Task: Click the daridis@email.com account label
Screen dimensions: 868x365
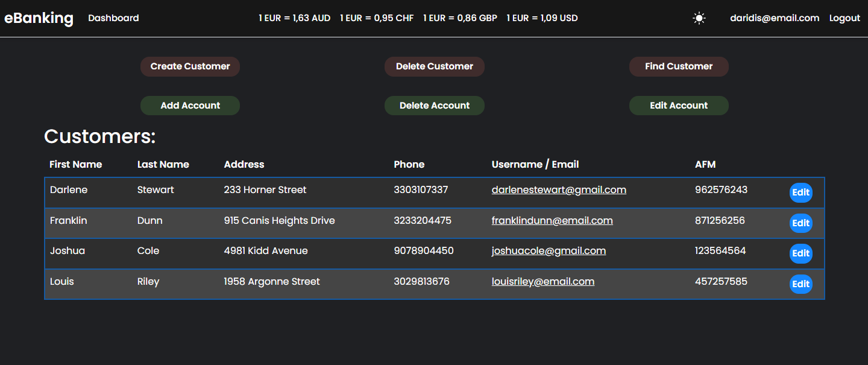Action: click(x=775, y=18)
